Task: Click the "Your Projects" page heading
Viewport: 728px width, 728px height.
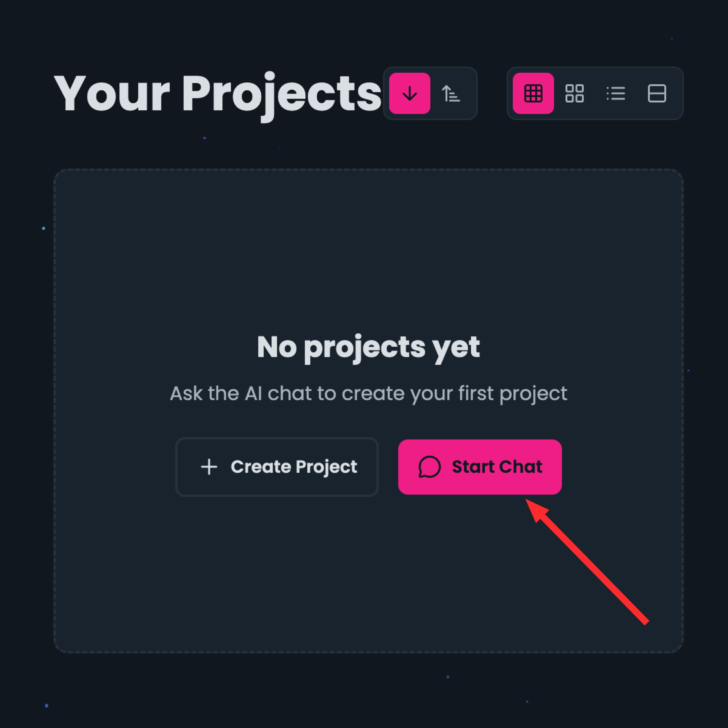Action: pos(217,94)
